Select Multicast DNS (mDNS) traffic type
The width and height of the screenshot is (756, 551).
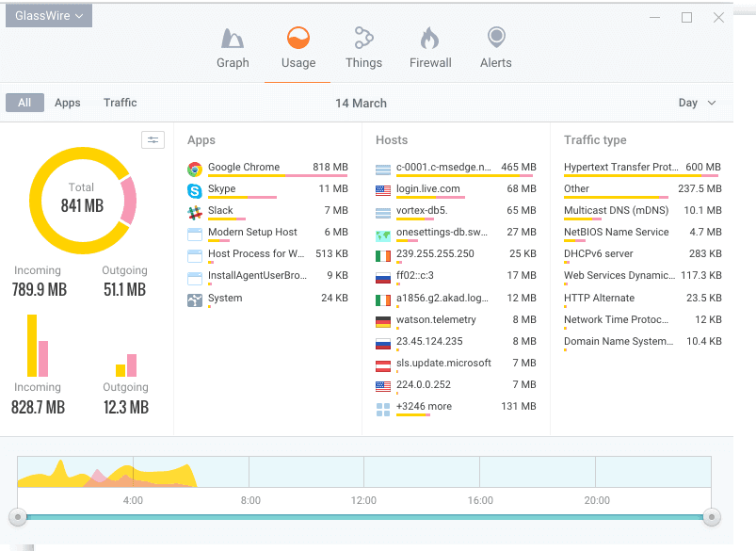[642, 212]
